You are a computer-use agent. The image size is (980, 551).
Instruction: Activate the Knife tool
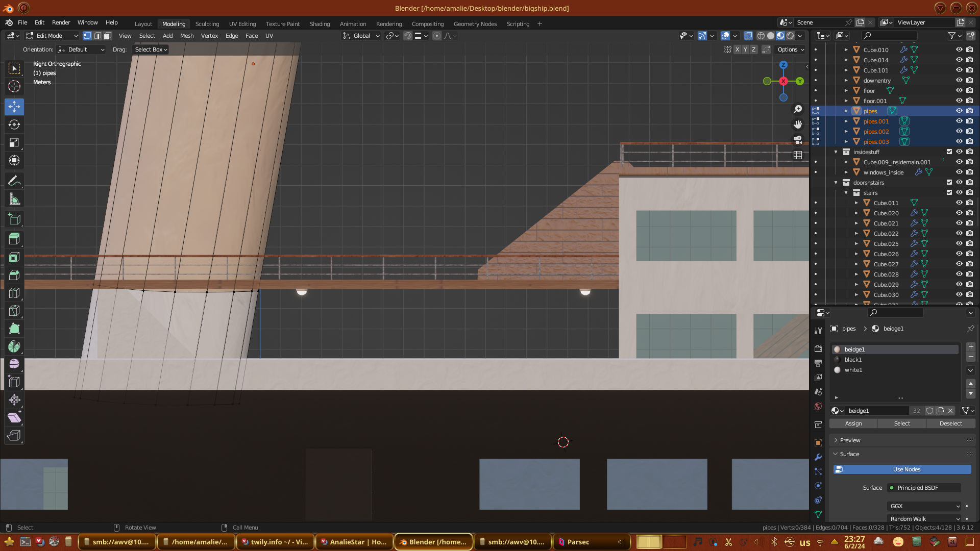coord(14,311)
